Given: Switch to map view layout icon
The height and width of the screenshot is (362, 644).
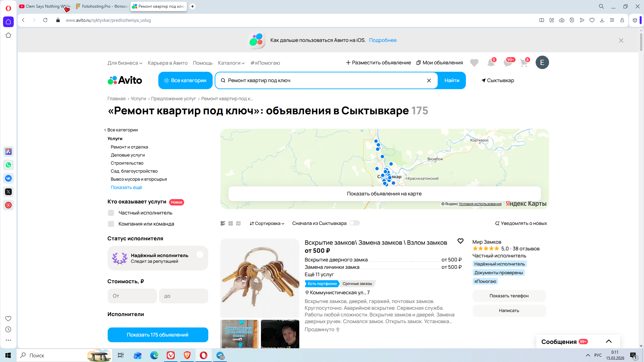Looking at the screenshot, I should click(238, 224).
